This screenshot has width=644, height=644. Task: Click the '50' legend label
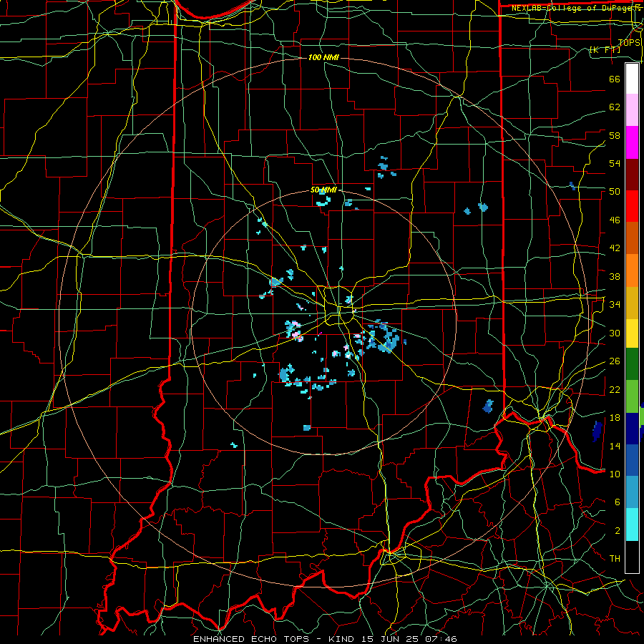[x=615, y=191]
